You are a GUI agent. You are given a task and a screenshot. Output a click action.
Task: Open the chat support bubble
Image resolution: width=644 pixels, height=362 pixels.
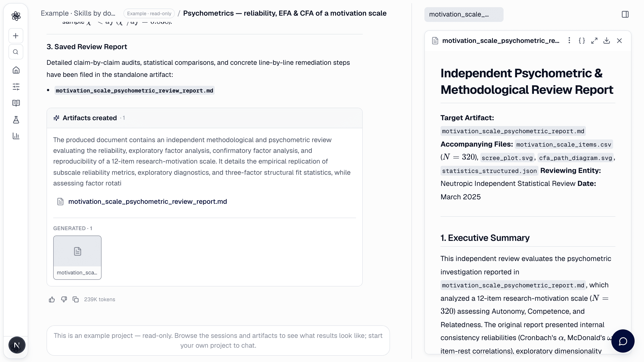[x=623, y=341]
